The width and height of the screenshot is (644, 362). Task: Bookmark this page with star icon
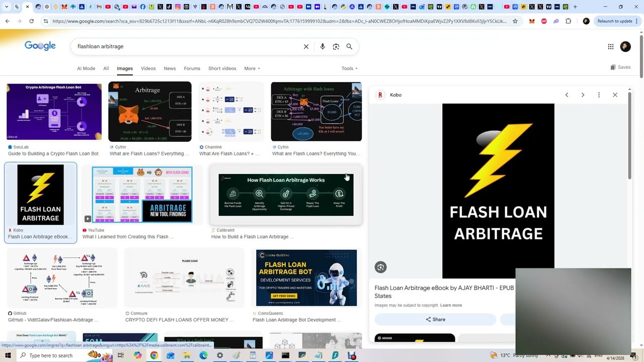515,21
